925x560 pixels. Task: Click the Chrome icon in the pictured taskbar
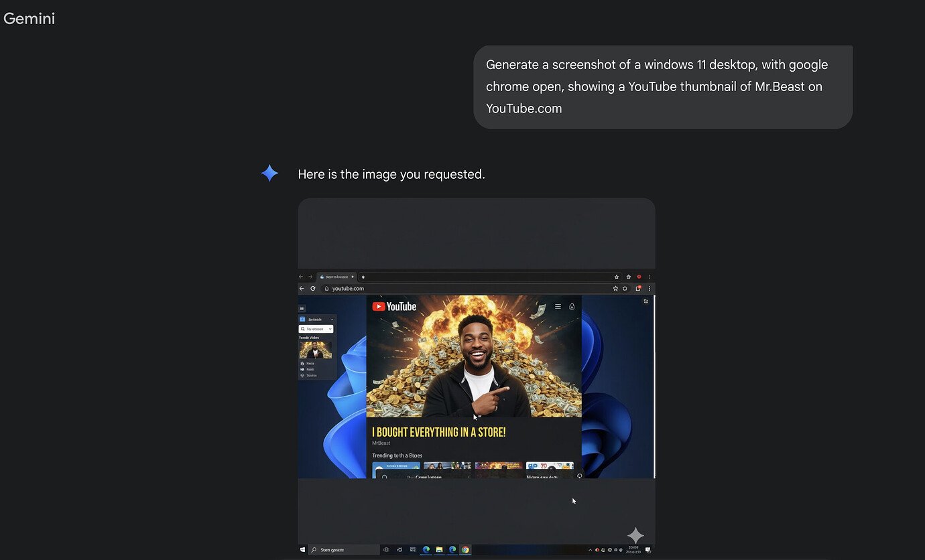[465, 550]
